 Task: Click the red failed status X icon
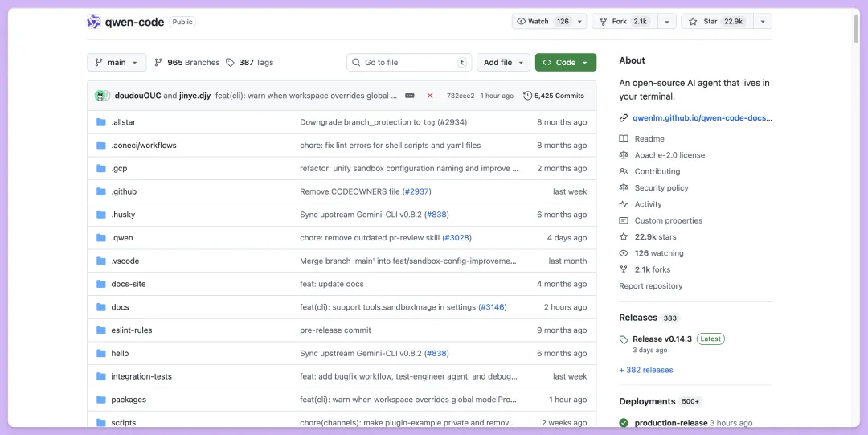click(x=429, y=96)
